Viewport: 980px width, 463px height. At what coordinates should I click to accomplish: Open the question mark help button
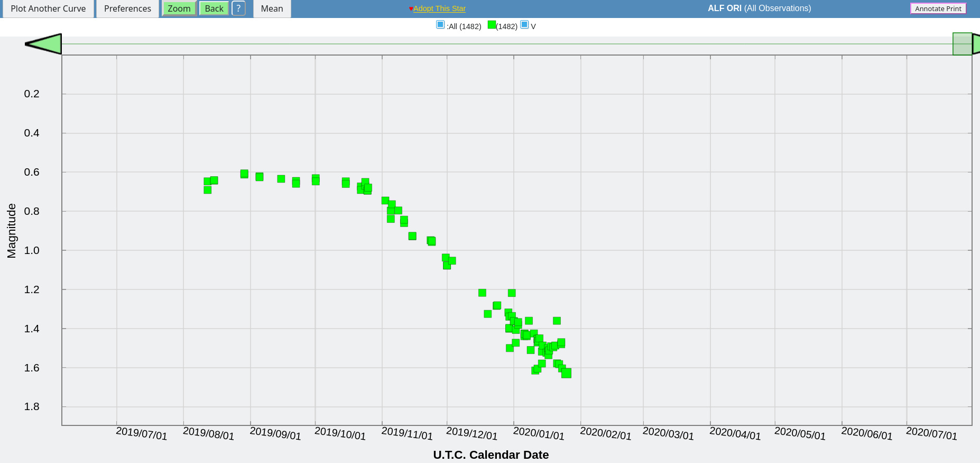click(x=238, y=8)
